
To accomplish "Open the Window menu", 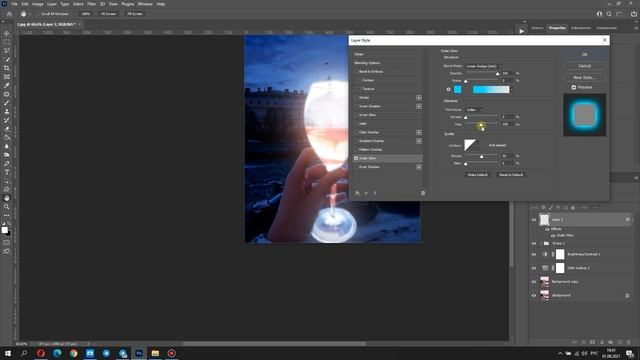I will (145, 4).
